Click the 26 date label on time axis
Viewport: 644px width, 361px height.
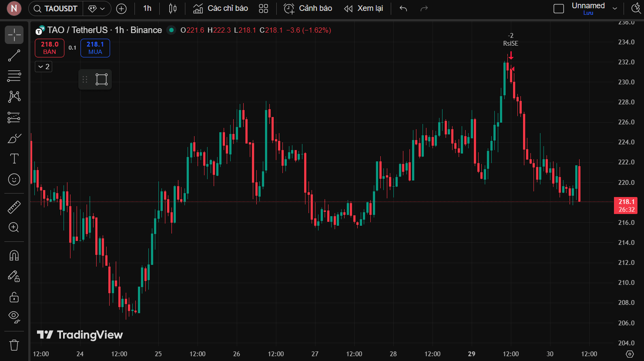(x=237, y=354)
